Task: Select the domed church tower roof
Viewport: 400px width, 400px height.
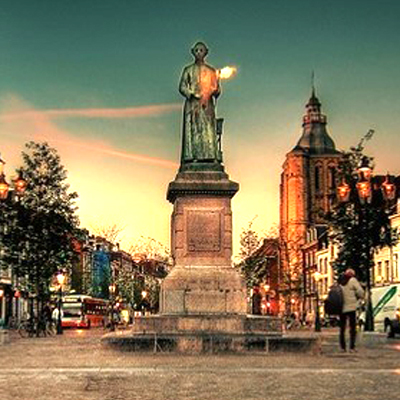Action: click(315, 127)
